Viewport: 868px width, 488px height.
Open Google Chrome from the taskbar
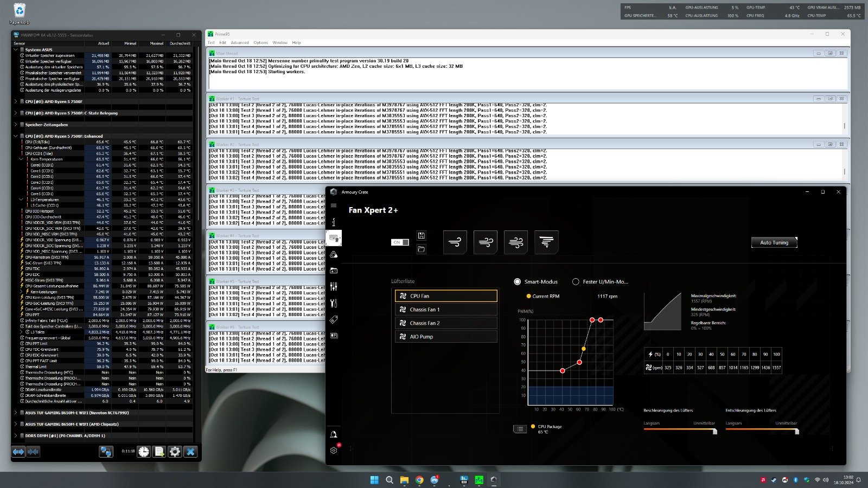pyautogui.click(x=419, y=480)
